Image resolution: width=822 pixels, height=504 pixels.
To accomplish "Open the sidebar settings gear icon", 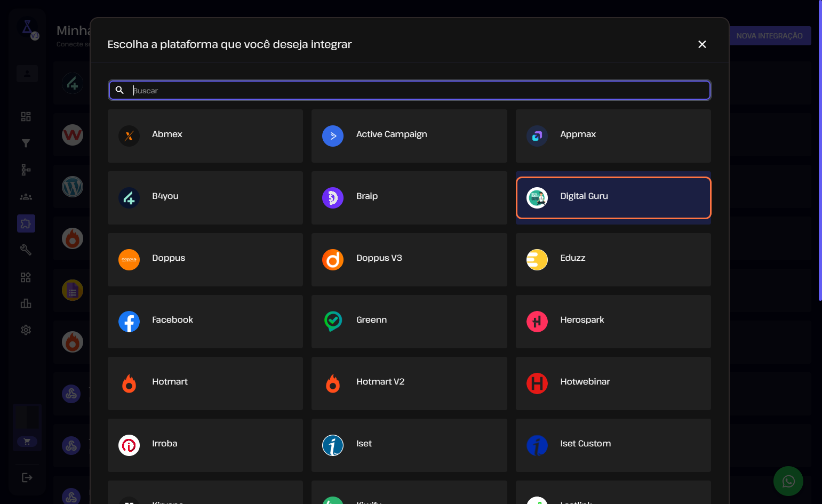I will coord(26,330).
